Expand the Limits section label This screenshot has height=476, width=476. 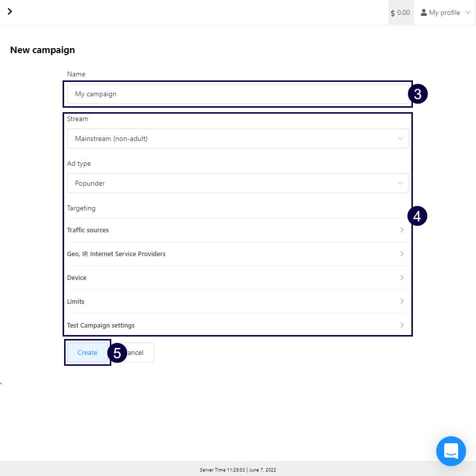[x=76, y=301]
